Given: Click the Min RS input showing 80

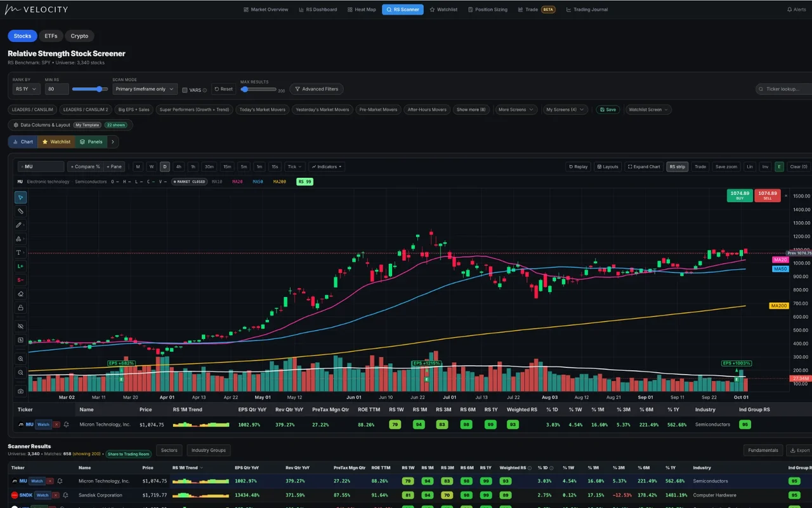Looking at the screenshot, I should [56, 89].
